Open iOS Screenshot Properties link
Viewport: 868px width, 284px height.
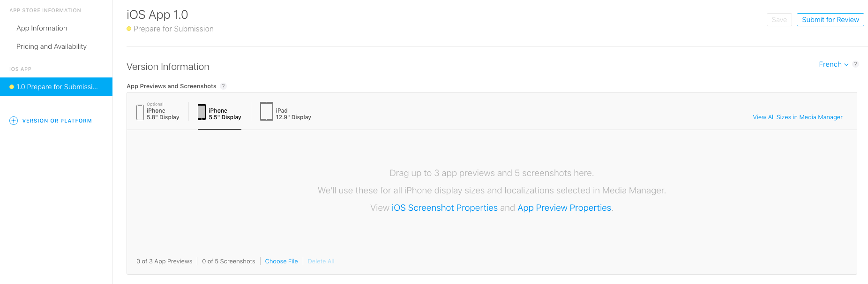(x=444, y=207)
